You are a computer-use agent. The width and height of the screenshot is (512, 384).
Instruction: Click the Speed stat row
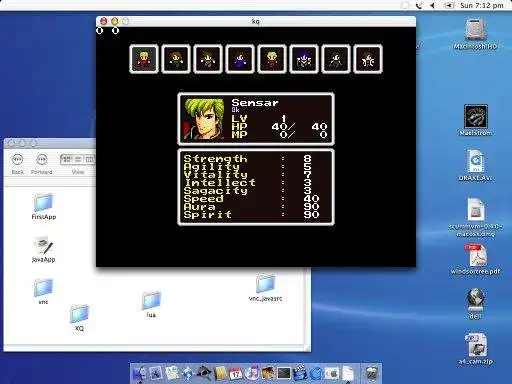click(252, 199)
